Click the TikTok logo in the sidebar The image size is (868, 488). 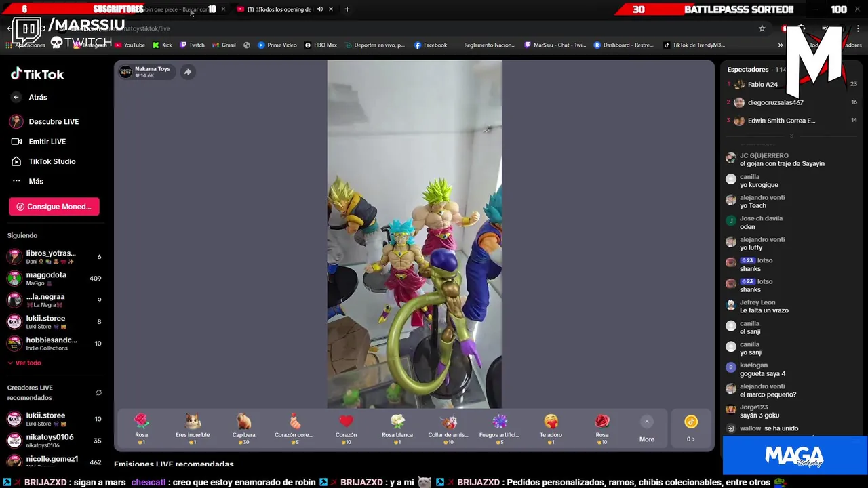[37, 74]
